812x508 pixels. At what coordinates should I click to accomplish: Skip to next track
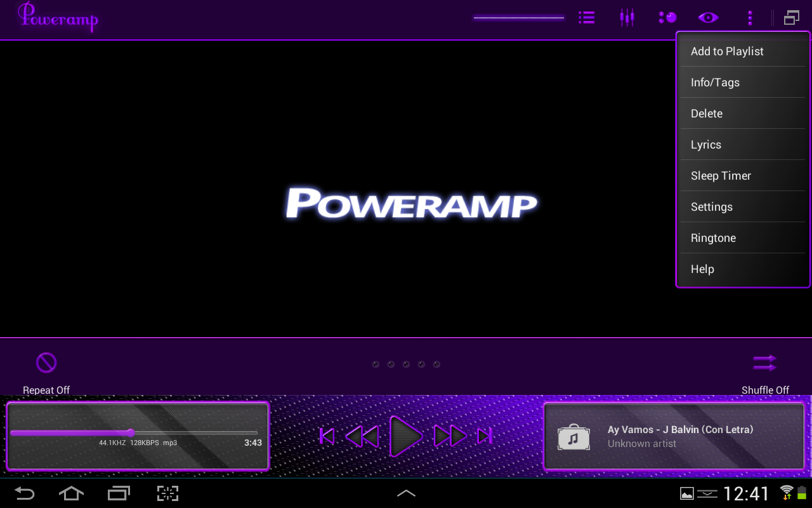click(485, 436)
